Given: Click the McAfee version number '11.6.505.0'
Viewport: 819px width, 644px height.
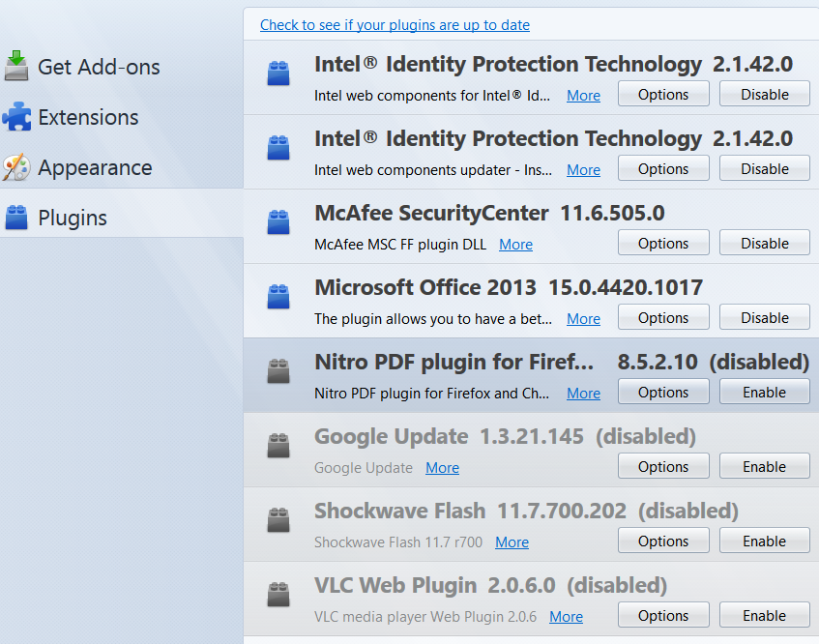Looking at the screenshot, I should pyautogui.click(x=612, y=213).
